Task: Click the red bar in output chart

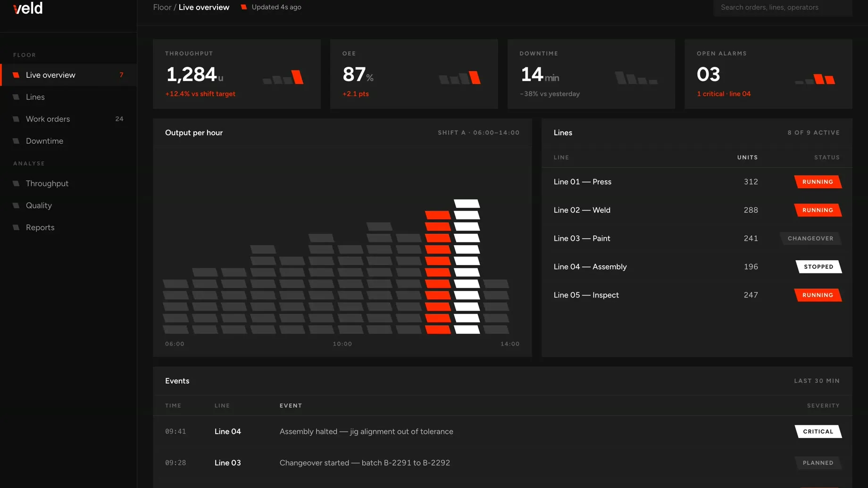Action: (438, 272)
